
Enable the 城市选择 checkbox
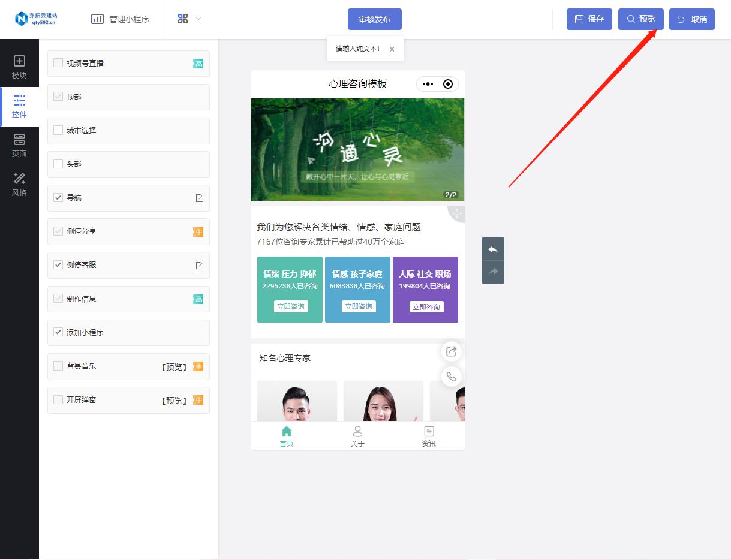tap(58, 130)
